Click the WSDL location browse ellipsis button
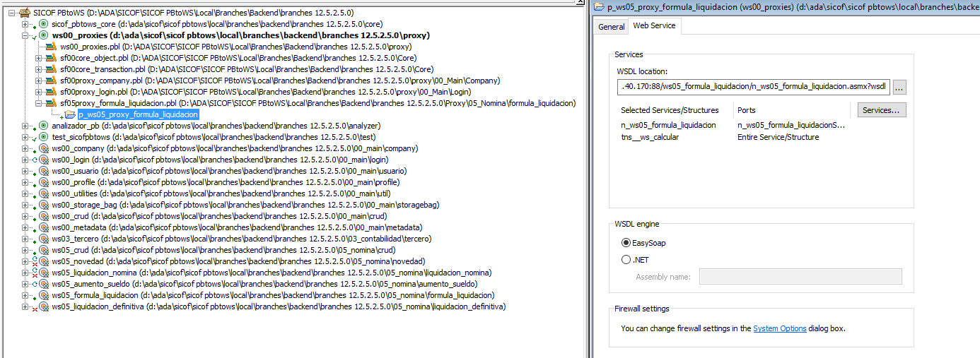 899,88
